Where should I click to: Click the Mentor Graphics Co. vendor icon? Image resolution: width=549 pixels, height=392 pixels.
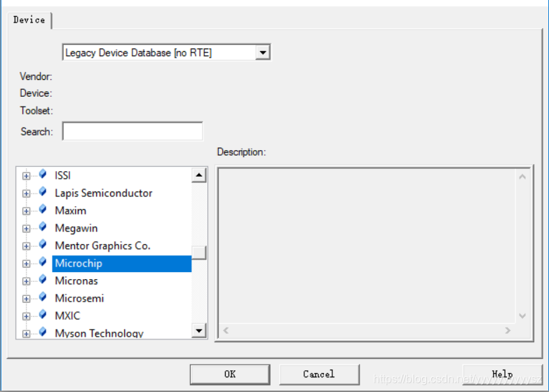click(43, 244)
